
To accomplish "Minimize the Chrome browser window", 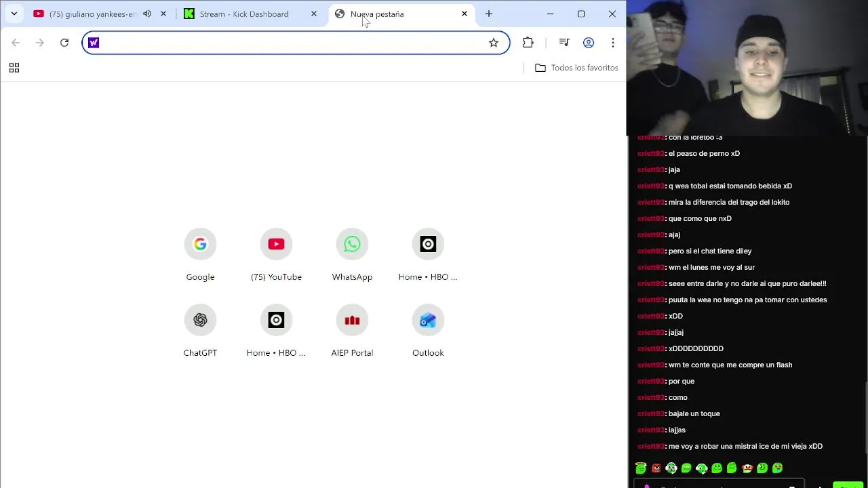I will pos(550,14).
